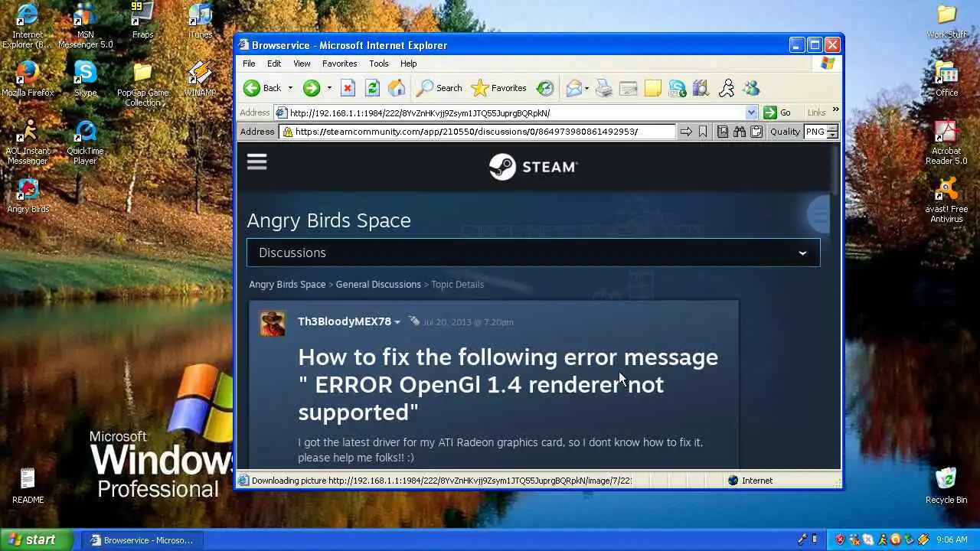This screenshot has height=551, width=980.
Task: Open the Mail button dropdown arrow
Action: (x=586, y=88)
